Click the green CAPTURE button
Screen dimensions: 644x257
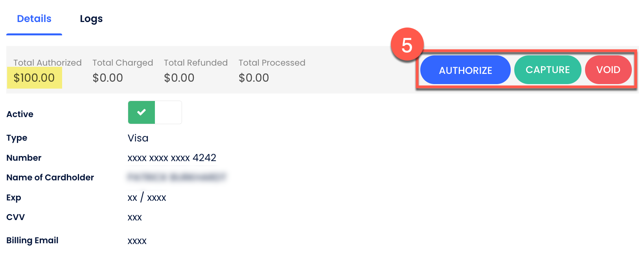pos(547,70)
